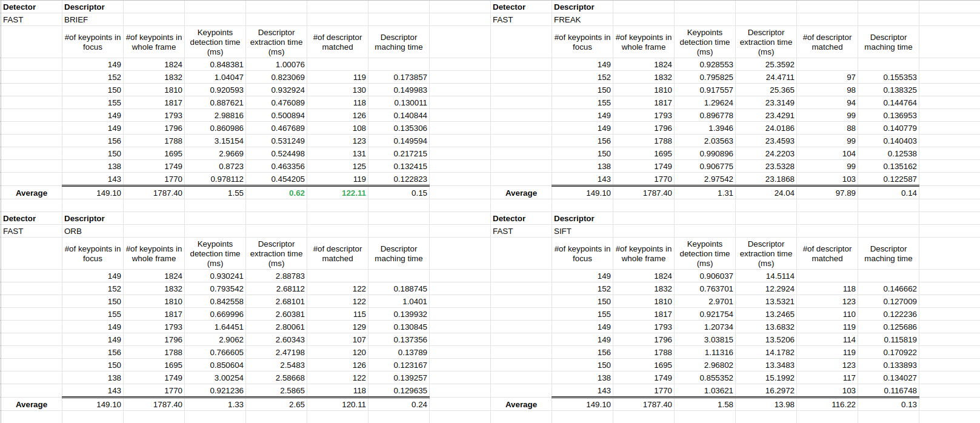
Task: Select the 110 descriptors matched cell
Action: point(827,314)
